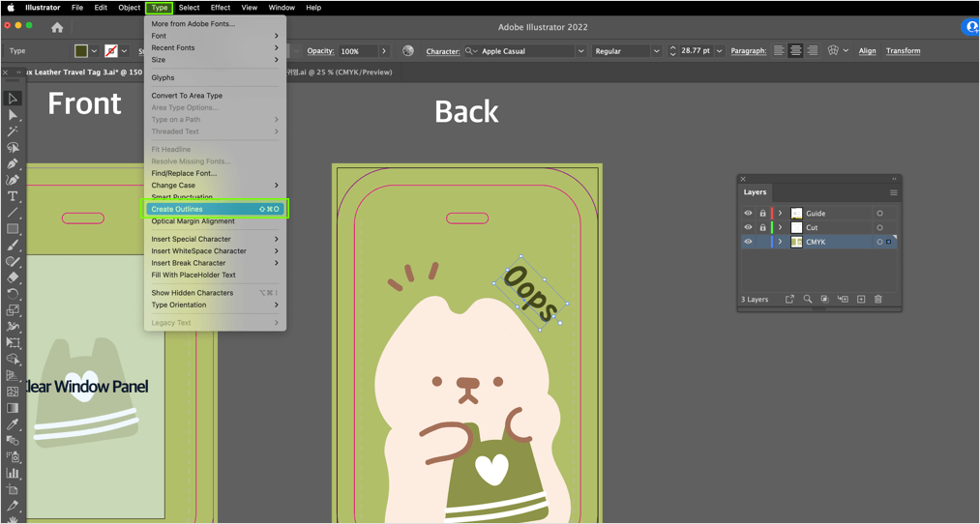Select the Selection tool (black arrow)
980x524 pixels.
click(x=13, y=98)
